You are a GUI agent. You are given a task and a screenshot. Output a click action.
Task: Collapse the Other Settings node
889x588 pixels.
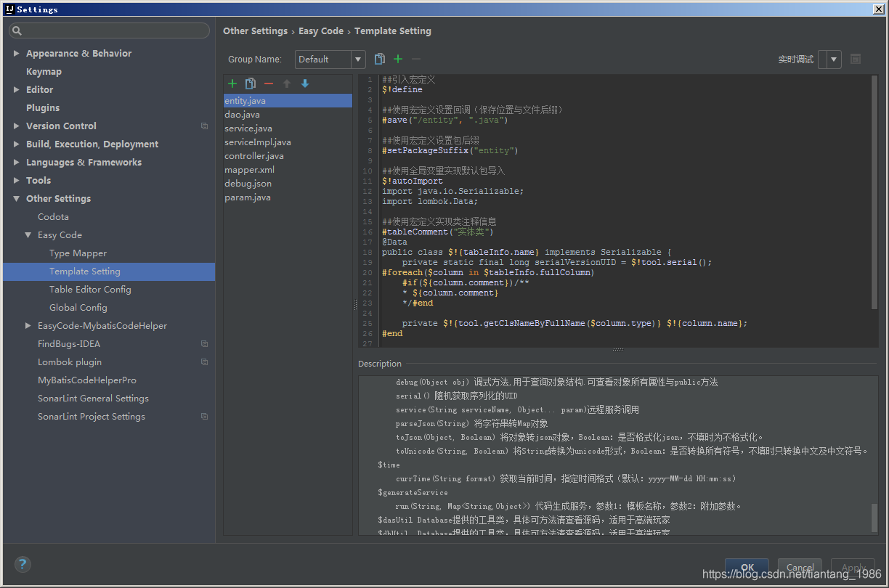[x=17, y=199]
